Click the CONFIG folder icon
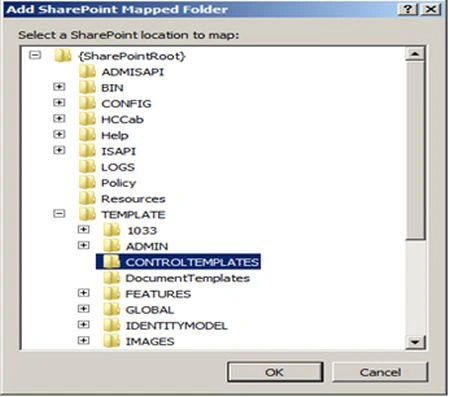Screen dimensions: 450x397 point(88,103)
